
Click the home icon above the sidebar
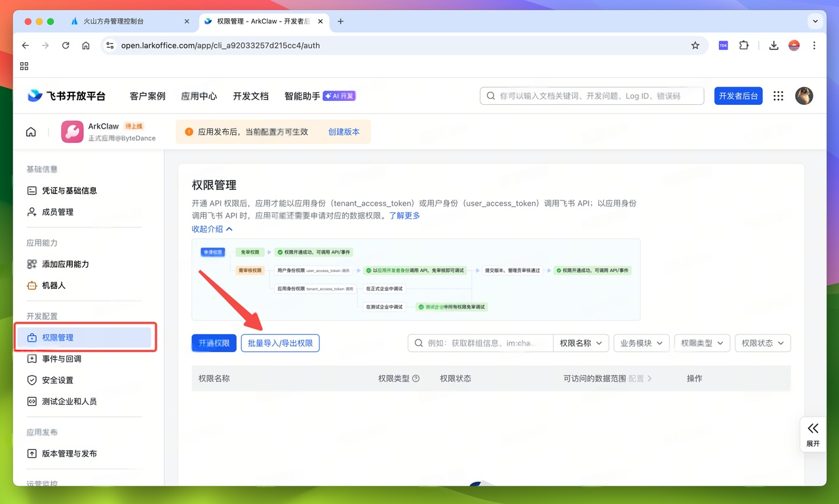(x=30, y=131)
